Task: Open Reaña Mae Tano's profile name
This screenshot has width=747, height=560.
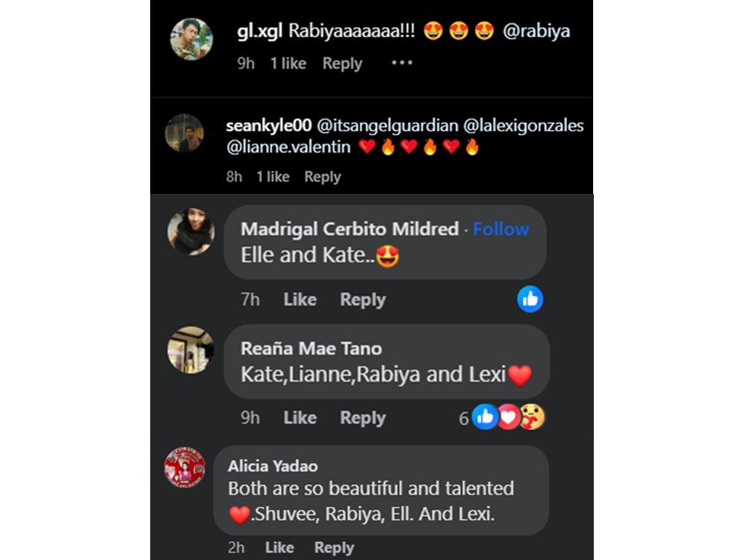Action: [x=311, y=349]
